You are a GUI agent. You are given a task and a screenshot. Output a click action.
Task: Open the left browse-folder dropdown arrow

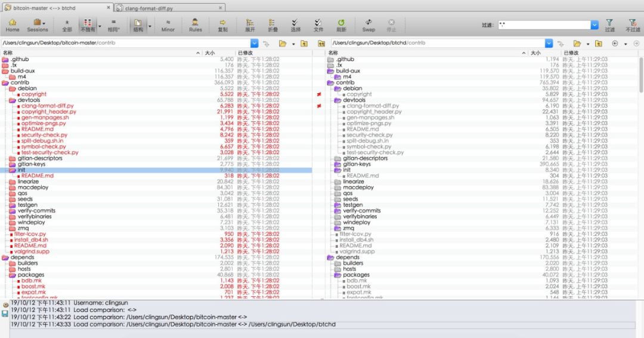(x=293, y=44)
